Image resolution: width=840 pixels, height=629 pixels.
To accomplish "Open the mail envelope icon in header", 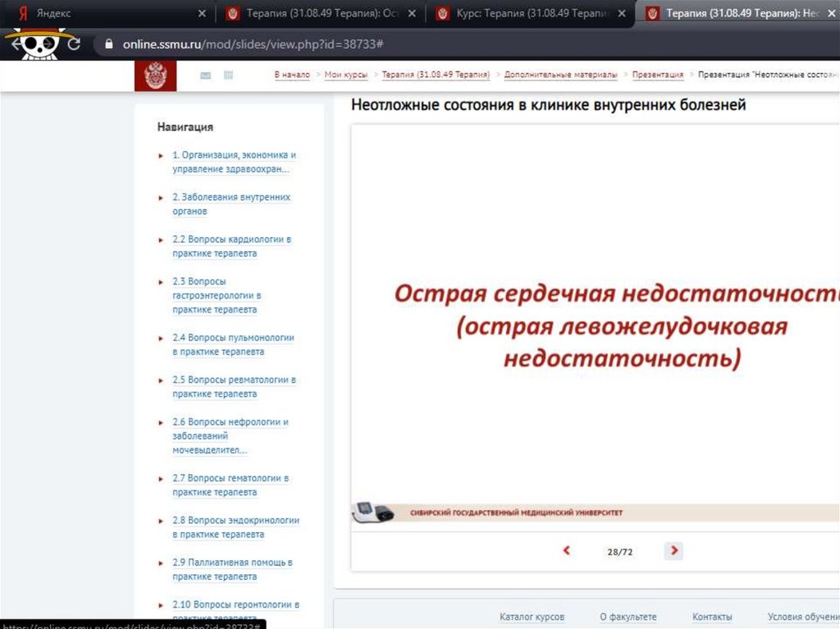I will (205, 75).
